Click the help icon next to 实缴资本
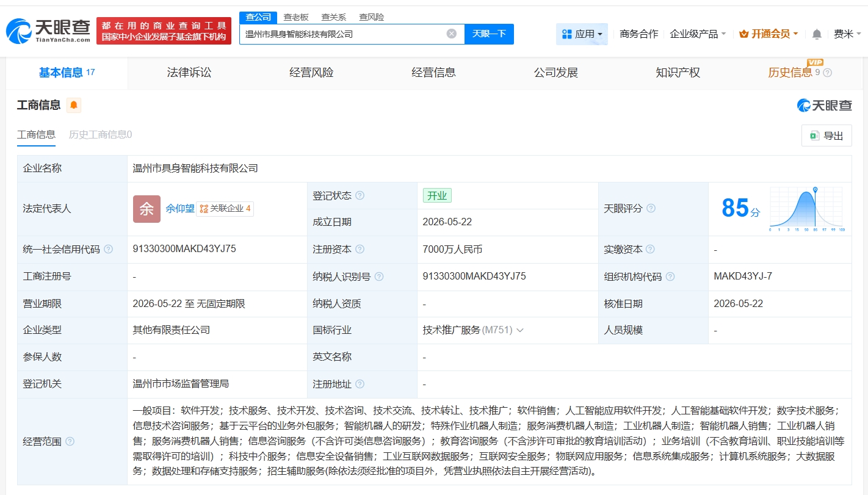Image resolution: width=868 pixels, height=495 pixels. click(x=650, y=249)
